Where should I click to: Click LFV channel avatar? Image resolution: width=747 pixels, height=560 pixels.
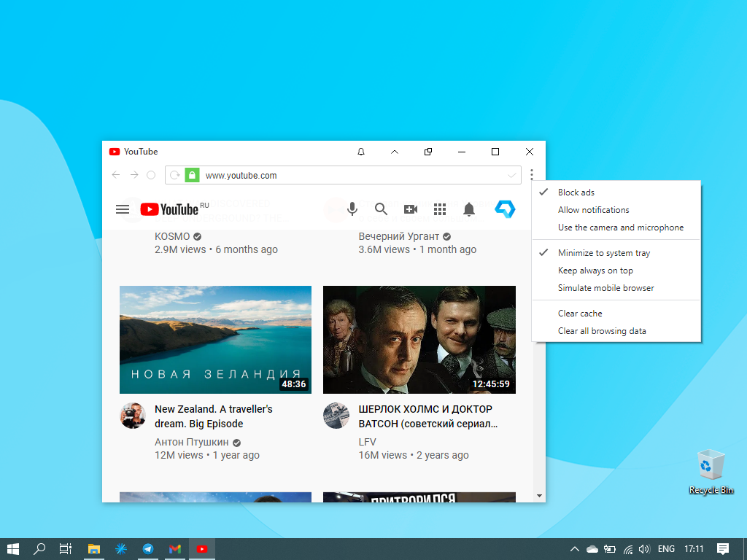[x=336, y=415]
